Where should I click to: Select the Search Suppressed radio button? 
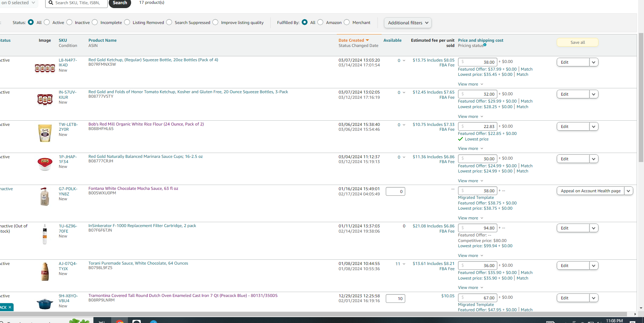pos(169,22)
